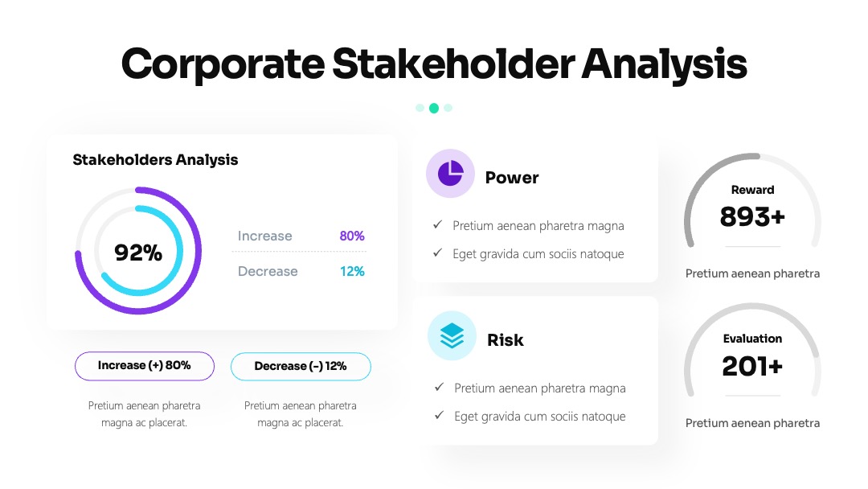Click the 92% center value
The height and width of the screenshot is (489, 868).
pos(138,253)
